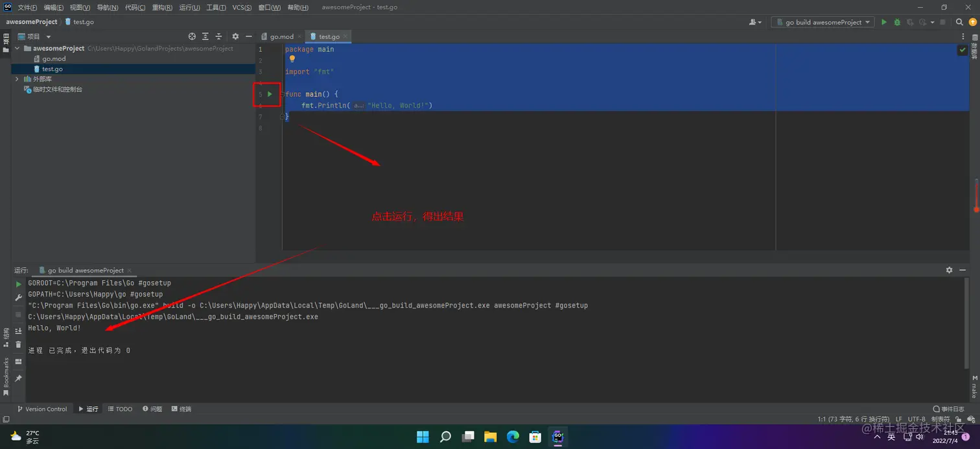Viewport: 980px width, 449px height.
Task: Select go.mod in the project tree
Action: pos(54,58)
